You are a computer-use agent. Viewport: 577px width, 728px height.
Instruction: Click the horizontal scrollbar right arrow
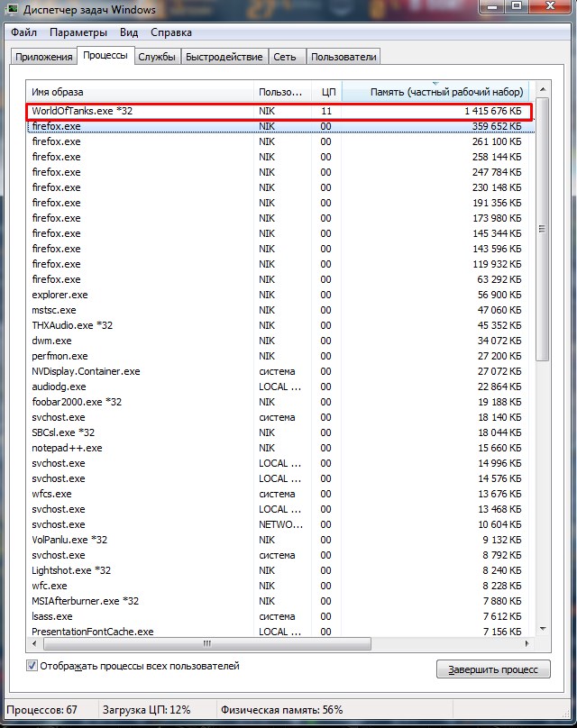pyautogui.click(x=527, y=643)
